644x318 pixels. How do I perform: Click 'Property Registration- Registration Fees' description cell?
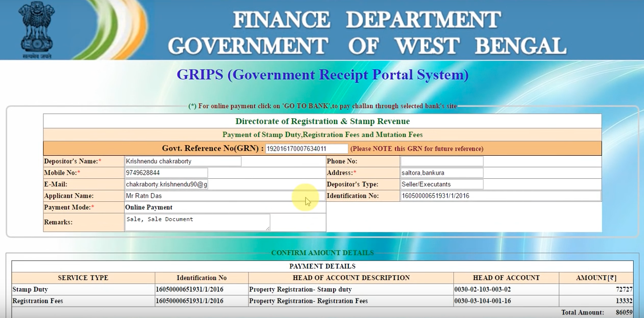[x=308, y=301]
